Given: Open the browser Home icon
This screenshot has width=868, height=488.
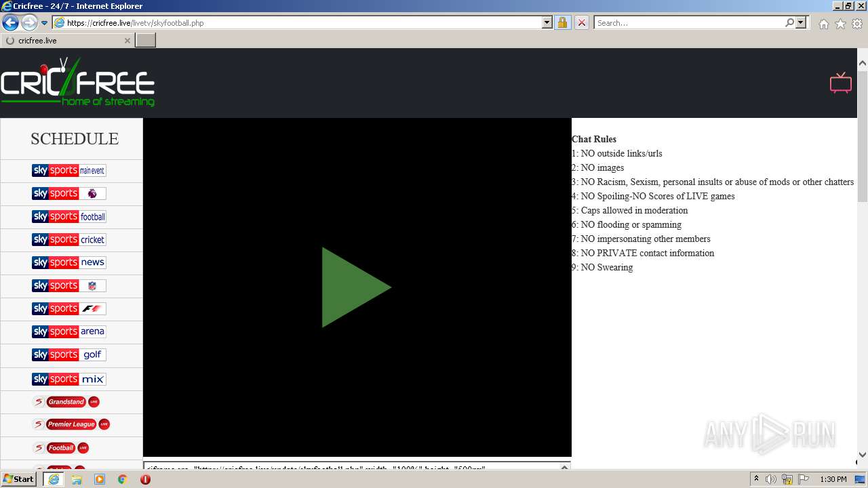Looking at the screenshot, I should [823, 24].
